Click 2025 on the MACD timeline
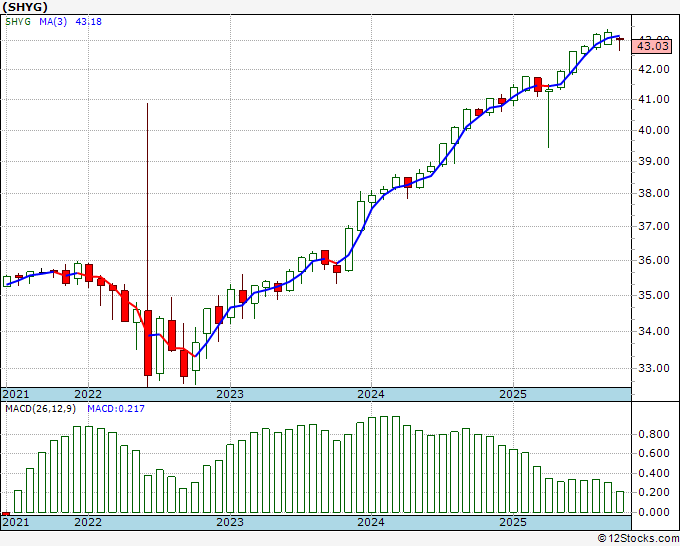680x546 pixels. [x=513, y=522]
